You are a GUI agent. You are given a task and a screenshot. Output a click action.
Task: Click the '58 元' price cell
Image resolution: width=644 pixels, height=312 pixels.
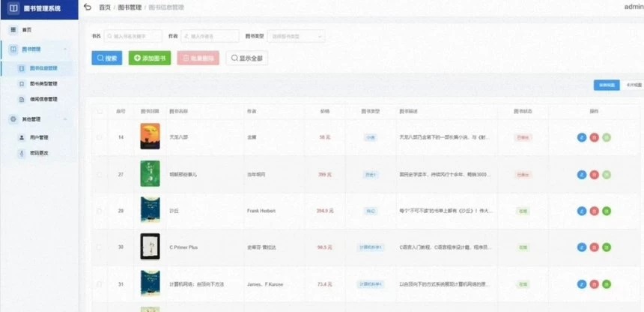pyautogui.click(x=325, y=137)
